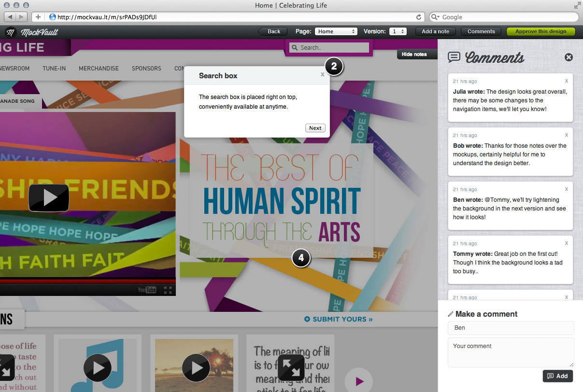
Task: Go back in the browser history
Action: 11,17
